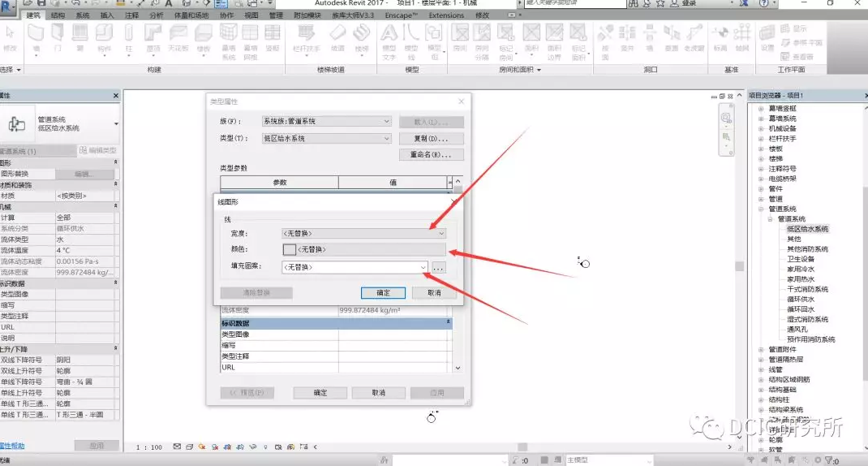Click the 复制(D)... duplicate button
The width and height of the screenshot is (868, 466).
[432, 139]
